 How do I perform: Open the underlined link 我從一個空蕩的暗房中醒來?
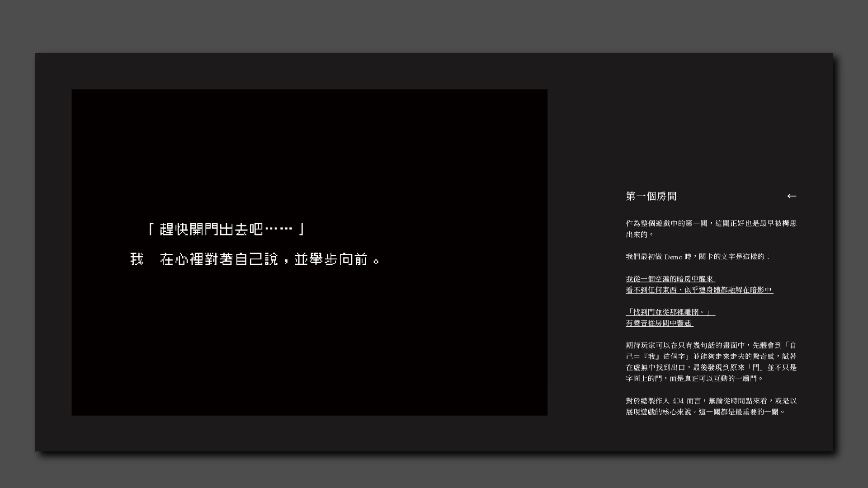[670, 279]
